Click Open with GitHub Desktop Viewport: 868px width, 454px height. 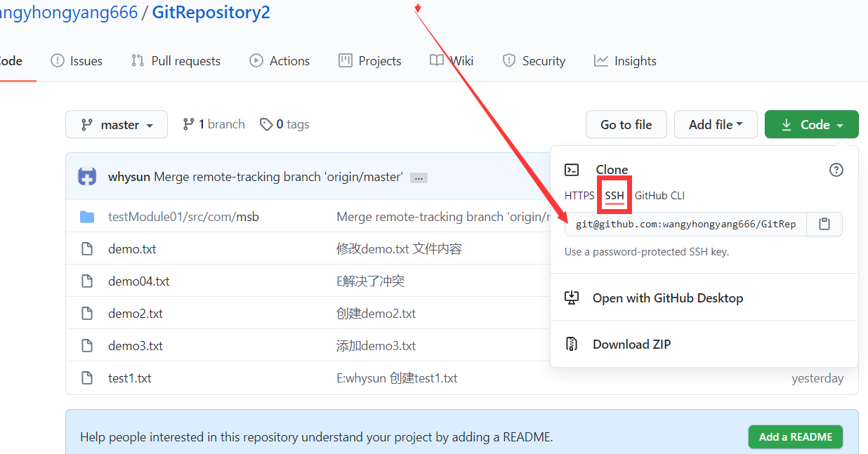(668, 298)
